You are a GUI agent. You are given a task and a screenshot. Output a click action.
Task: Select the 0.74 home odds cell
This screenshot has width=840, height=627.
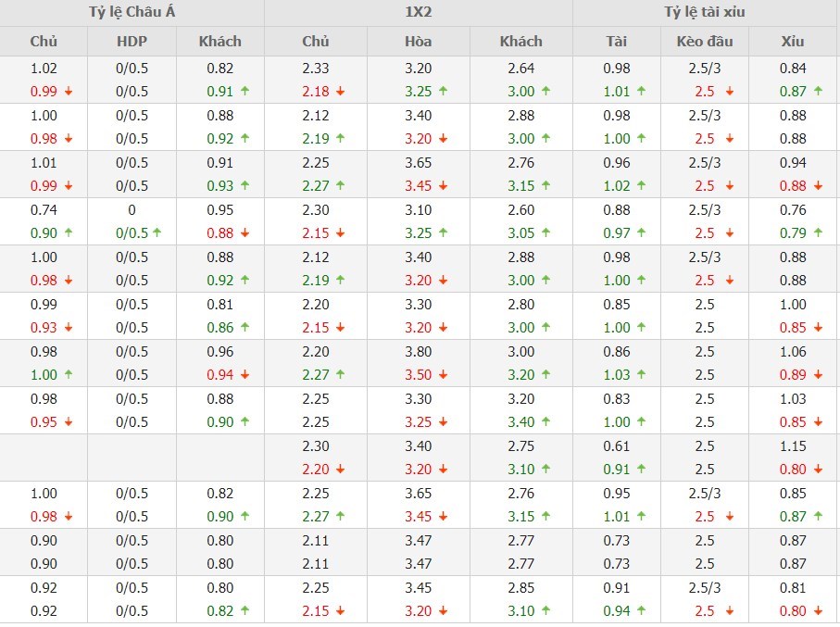point(44,210)
